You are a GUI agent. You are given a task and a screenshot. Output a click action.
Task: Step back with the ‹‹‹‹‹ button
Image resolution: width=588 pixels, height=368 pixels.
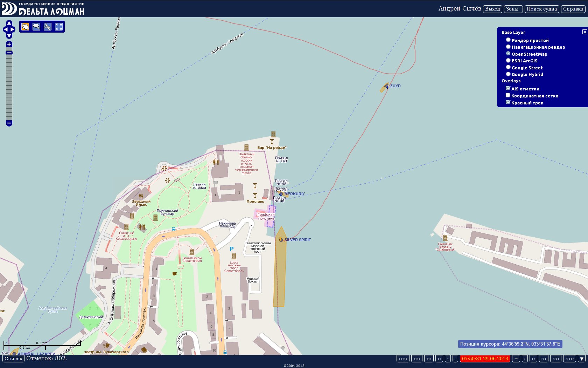point(403,359)
